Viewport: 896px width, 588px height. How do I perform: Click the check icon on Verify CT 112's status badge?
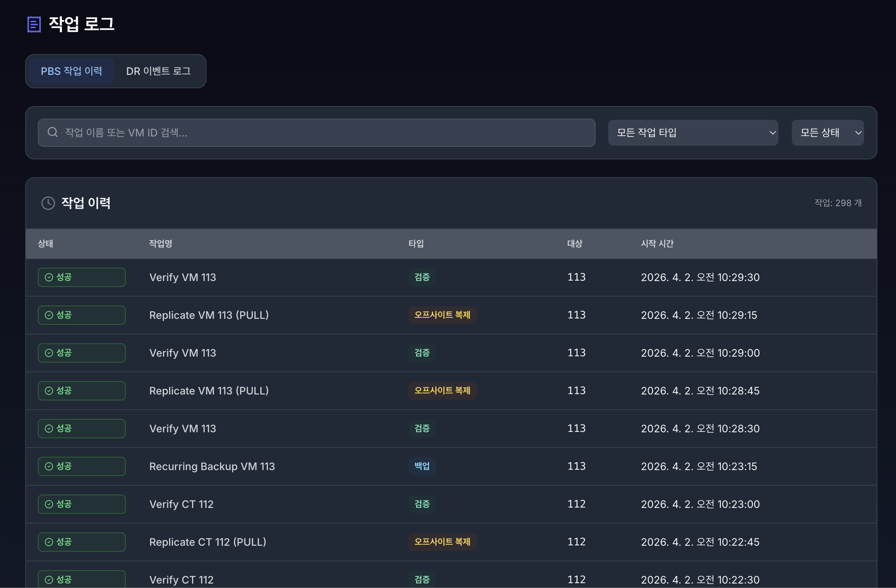[x=49, y=504]
